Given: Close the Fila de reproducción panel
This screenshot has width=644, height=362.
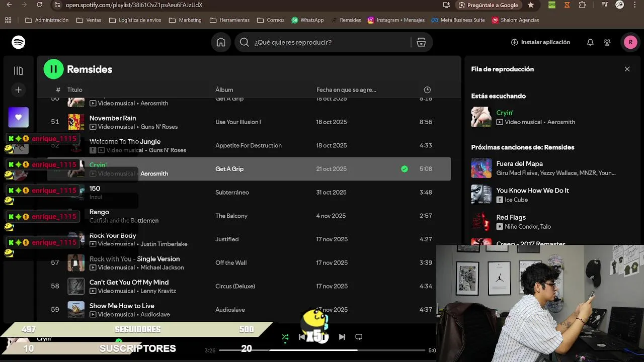Looking at the screenshot, I should pos(627,69).
